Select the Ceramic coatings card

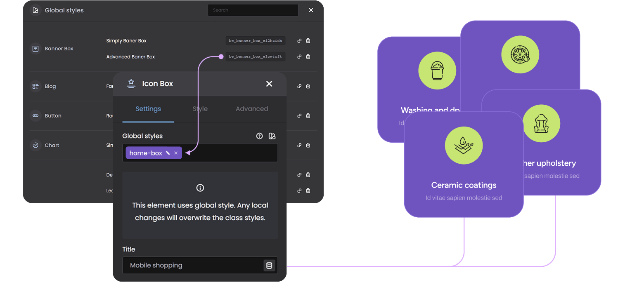click(x=464, y=173)
